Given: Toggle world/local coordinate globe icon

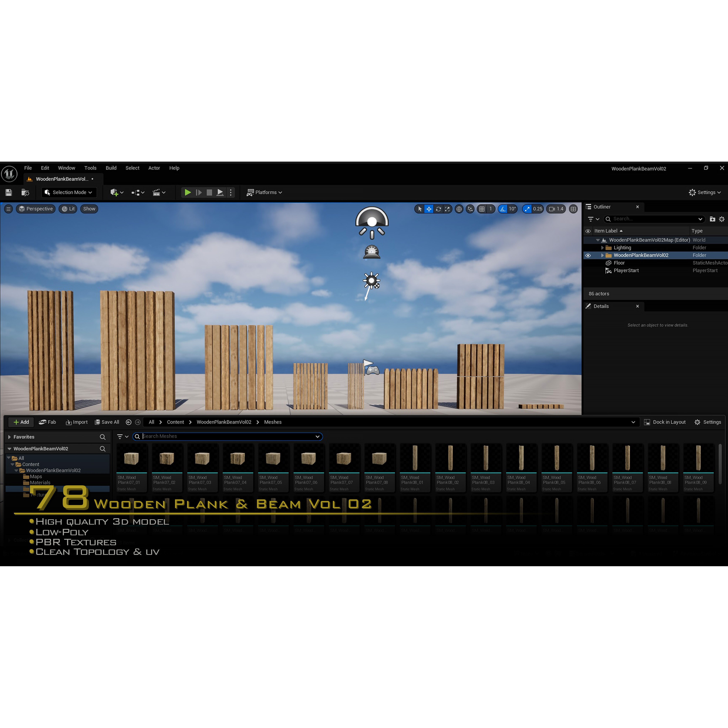Looking at the screenshot, I should point(459,209).
